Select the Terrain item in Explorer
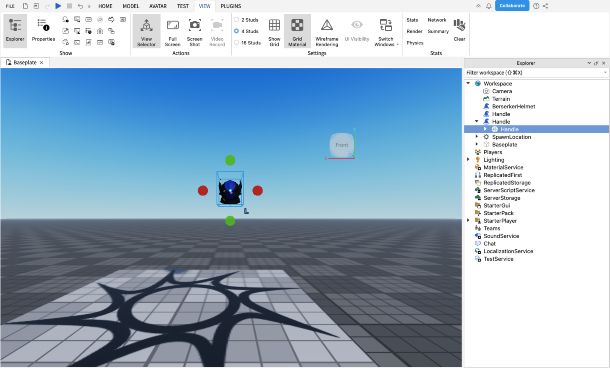The height and width of the screenshot is (381, 610). 501,99
